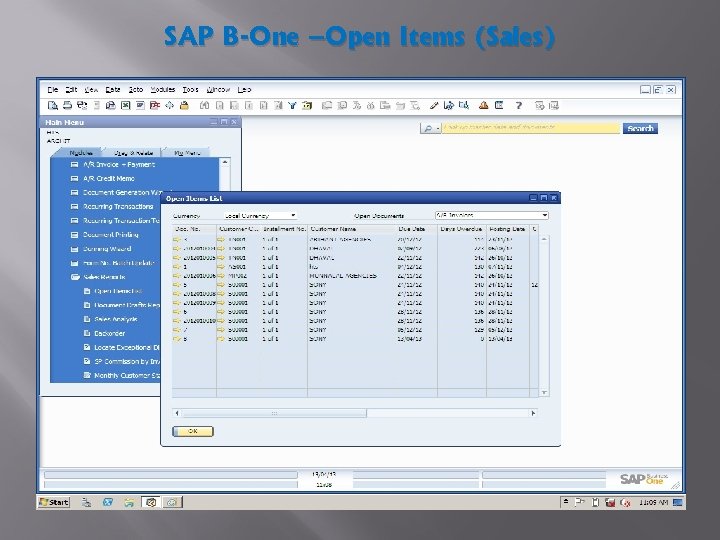
Task: Click the Posting Date column header
Action: 507,229
